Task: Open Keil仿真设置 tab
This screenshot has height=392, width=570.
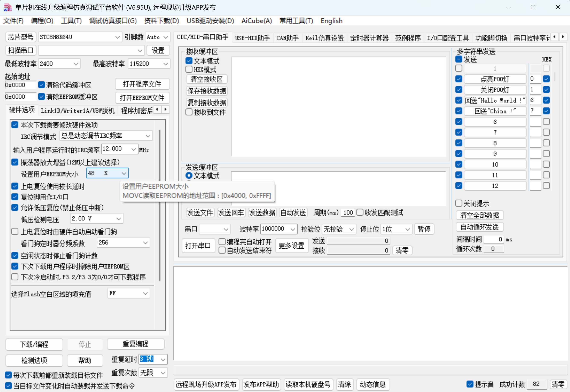Action: tap(324, 38)
